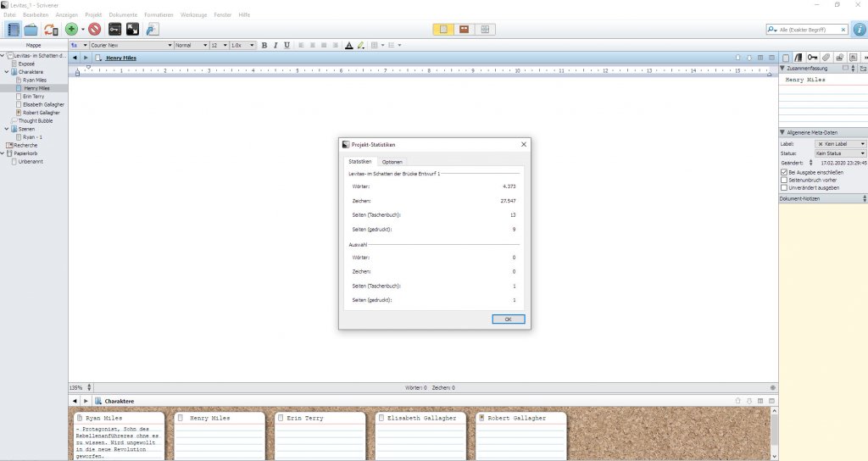Image resolution: width=868 pixels, height=461 pixels.
Task: Collapse the Charaktere folder in binder
Action: click(x=7, y=72)
